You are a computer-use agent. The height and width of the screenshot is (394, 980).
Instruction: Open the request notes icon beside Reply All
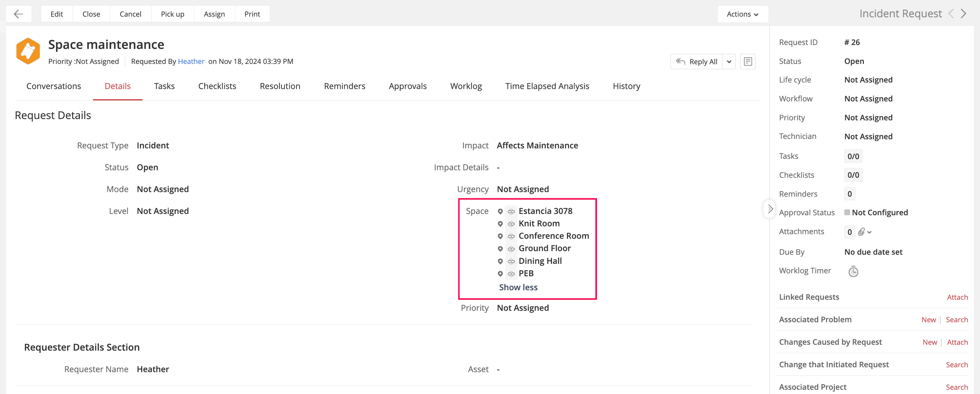747,62
